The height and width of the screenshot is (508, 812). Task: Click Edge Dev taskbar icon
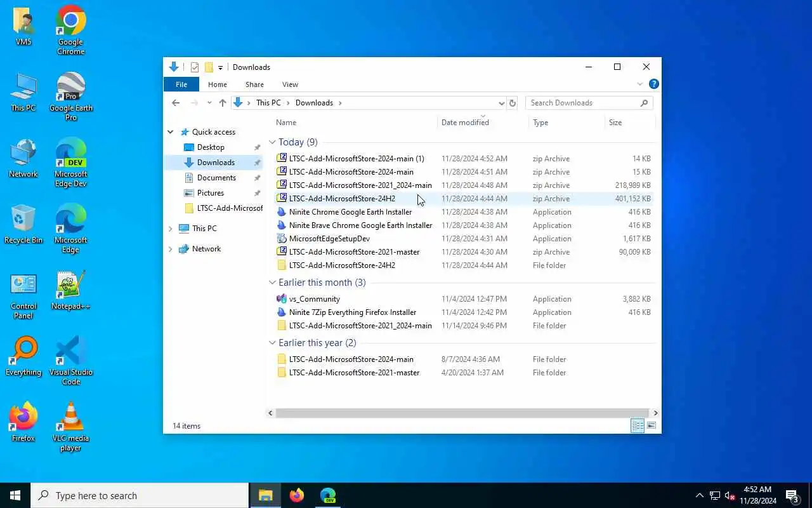pos(328,495)
